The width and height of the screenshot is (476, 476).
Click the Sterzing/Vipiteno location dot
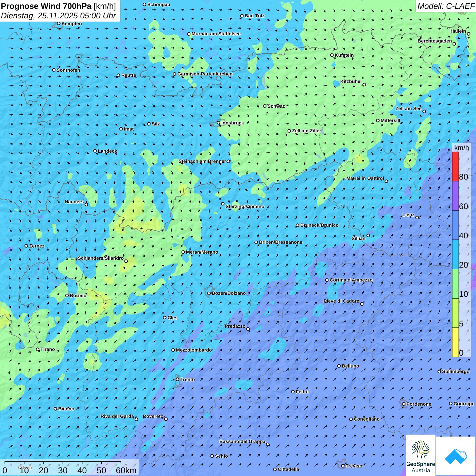point(223,204)
